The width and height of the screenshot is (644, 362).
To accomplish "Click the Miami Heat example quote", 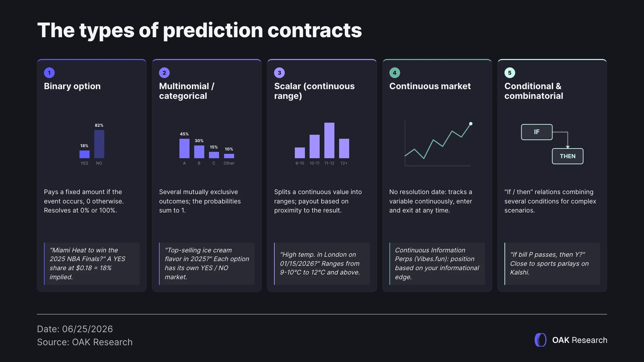I will point(92,263).
